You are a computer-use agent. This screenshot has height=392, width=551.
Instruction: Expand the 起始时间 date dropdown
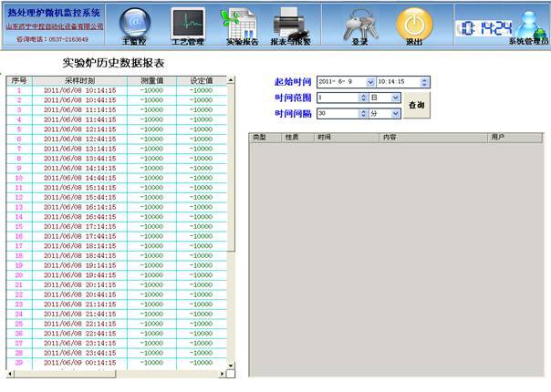coord(370,82)
